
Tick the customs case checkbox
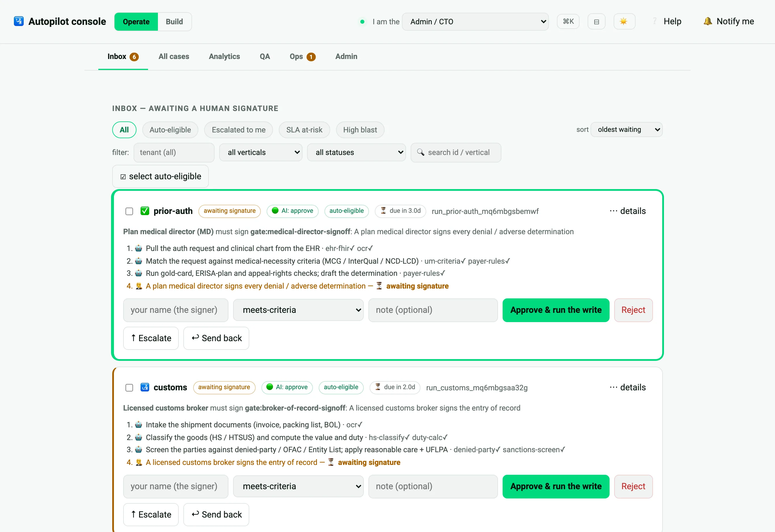129,388
